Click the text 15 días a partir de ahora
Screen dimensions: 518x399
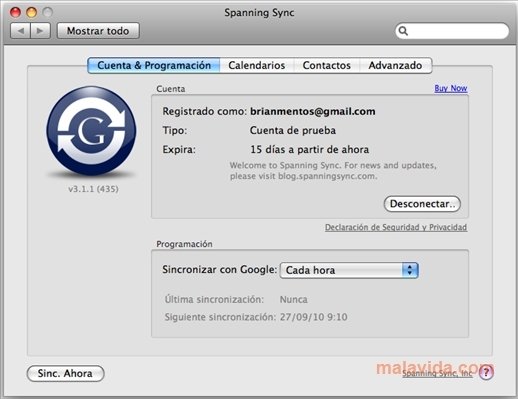coord(310,149)
